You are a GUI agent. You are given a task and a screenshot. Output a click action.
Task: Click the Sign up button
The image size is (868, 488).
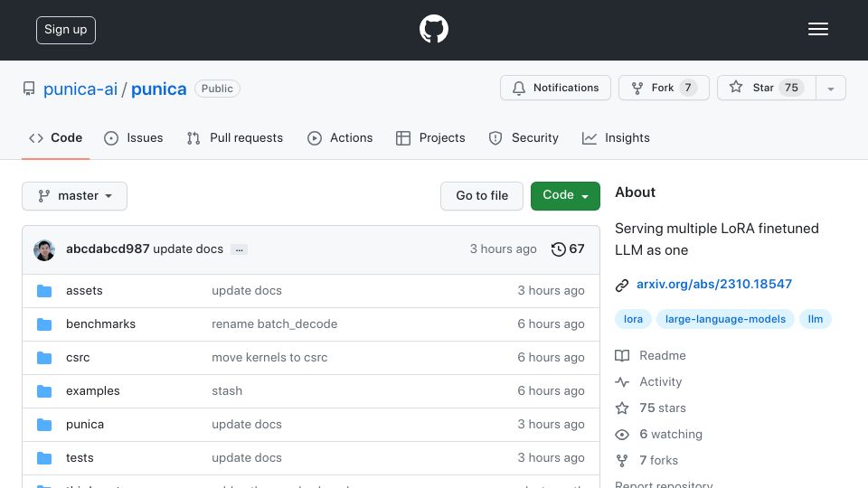[x=66, y=30]
